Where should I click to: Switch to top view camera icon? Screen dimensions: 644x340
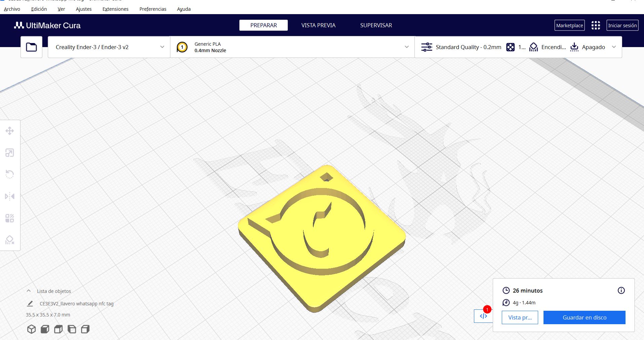(58, 329)
